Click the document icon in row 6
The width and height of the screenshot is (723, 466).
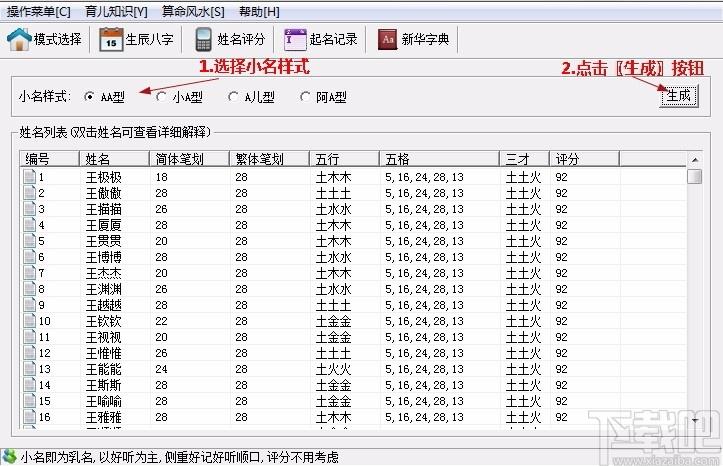(x=30, y=257)
